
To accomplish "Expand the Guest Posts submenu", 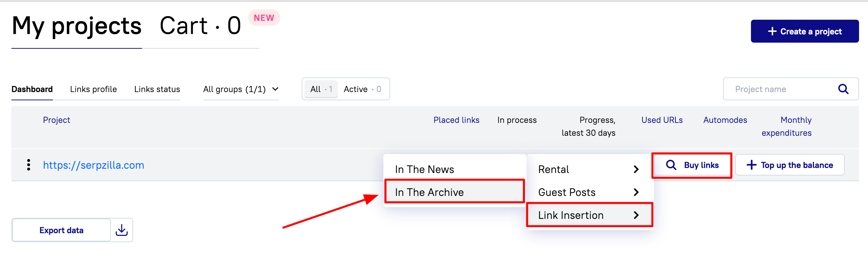I will tap(589, 192).
